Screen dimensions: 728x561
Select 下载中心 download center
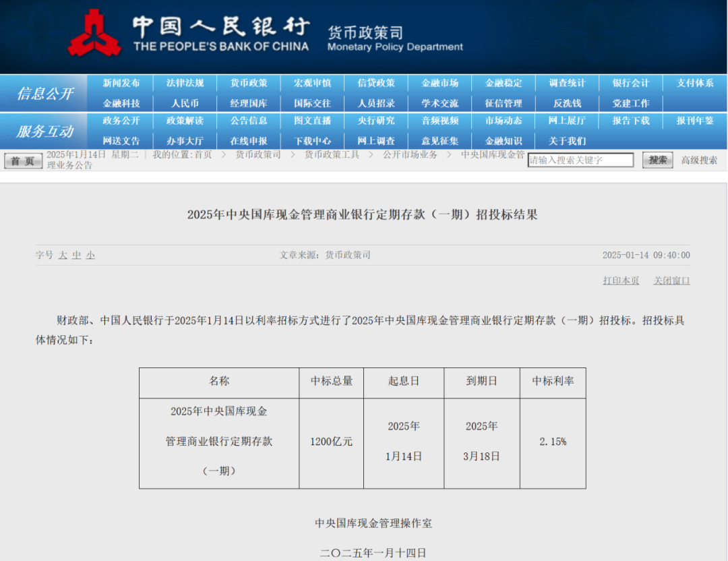coord(313,141)
